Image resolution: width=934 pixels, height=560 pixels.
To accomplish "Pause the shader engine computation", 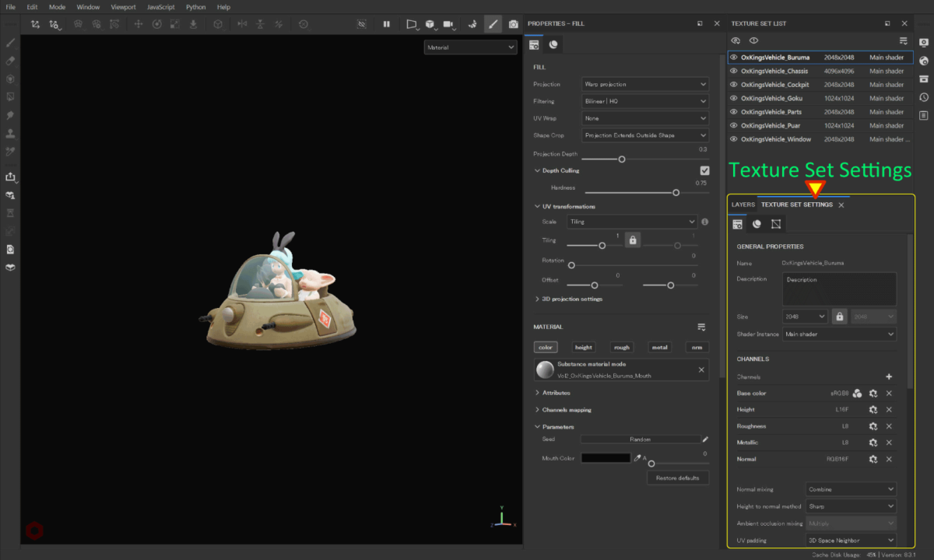I will coord(386,24).
